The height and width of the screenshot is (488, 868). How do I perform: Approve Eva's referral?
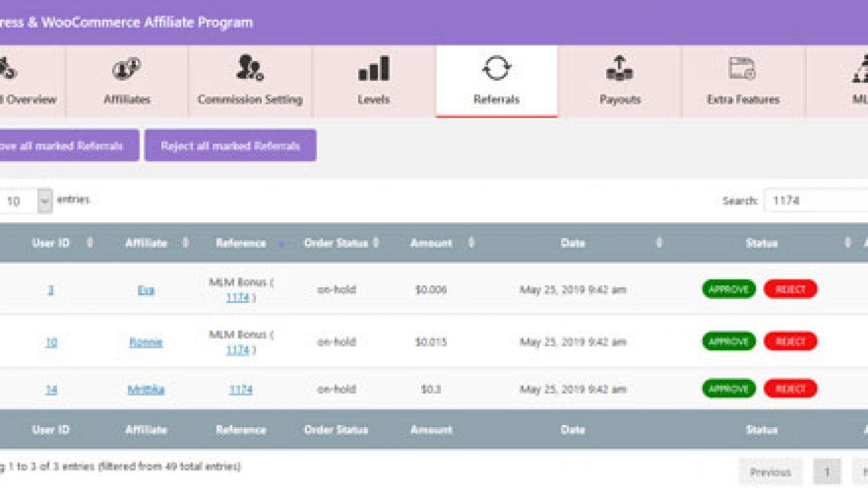(729, 289)
